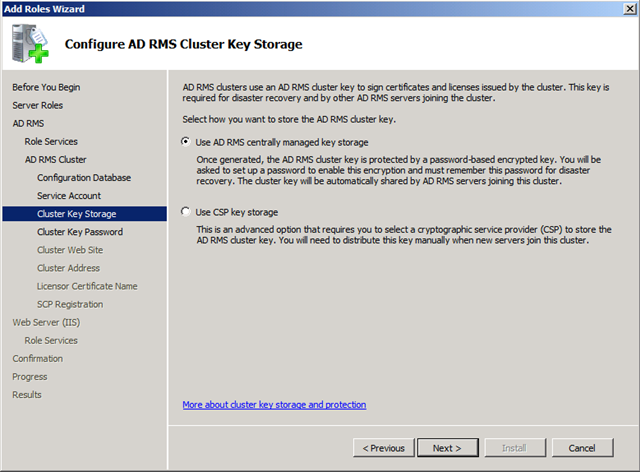Open the Configuration Database step
Viewport: 640px width, 472px height.
(84, 178)
